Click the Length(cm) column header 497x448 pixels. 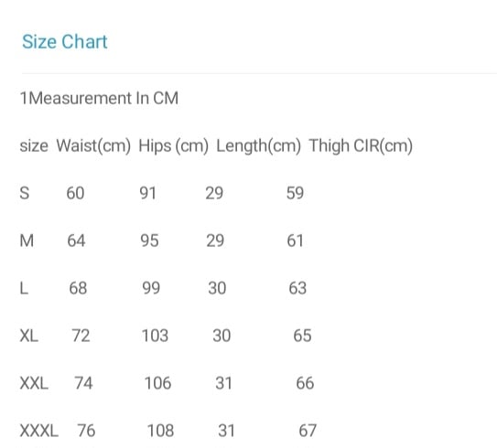click(x=258, y=146)
